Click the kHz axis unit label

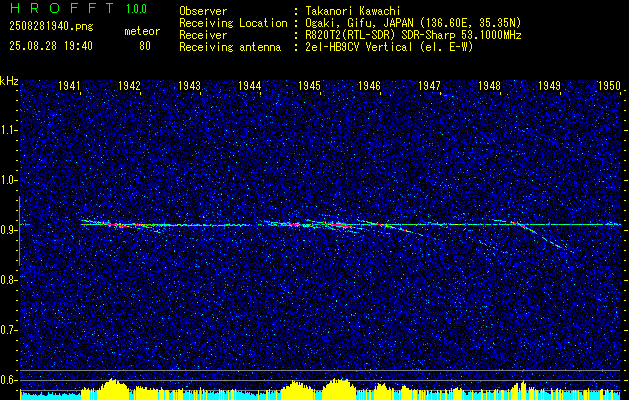click(x=9, y=81)
